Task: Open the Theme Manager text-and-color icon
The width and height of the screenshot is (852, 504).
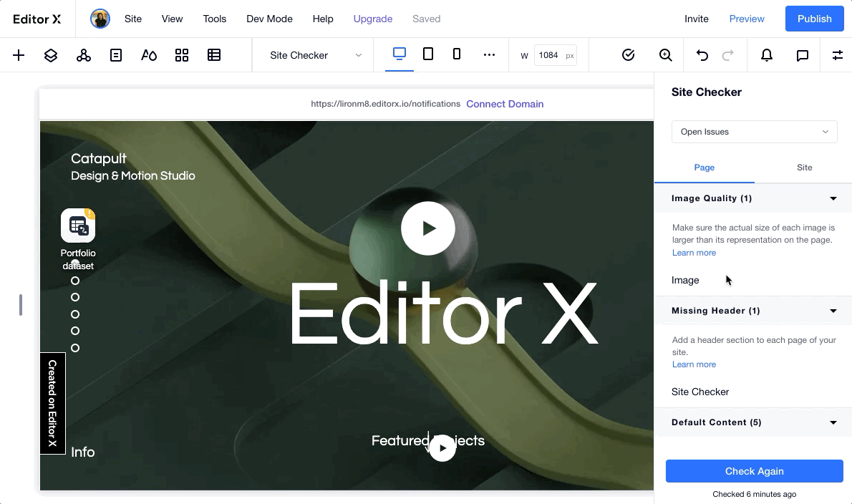Action: (149, 55)
